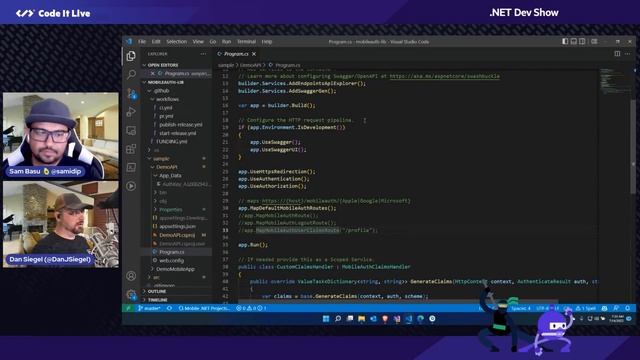Click the Microsoft Edge taskbar icon

click(x=420, y=319)
